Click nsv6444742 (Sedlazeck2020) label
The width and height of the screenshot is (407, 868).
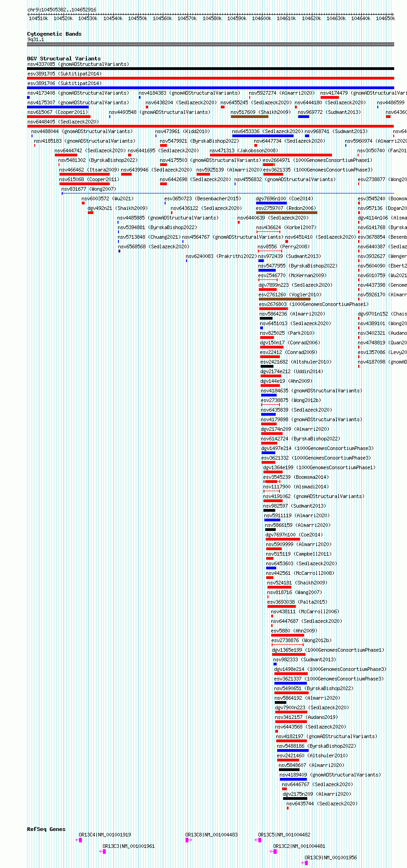(90, 150)
